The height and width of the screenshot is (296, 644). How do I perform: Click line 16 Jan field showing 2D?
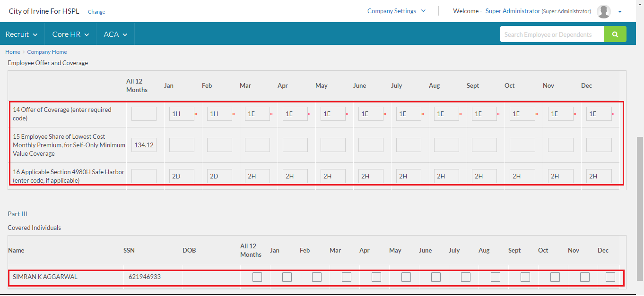click(x=182, y=176)
